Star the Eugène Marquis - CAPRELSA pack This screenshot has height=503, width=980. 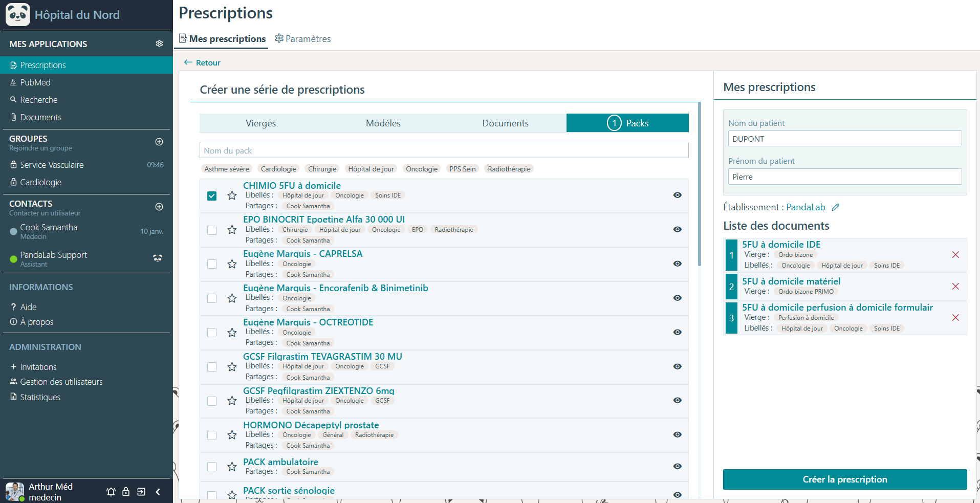(x=232, y=264)
